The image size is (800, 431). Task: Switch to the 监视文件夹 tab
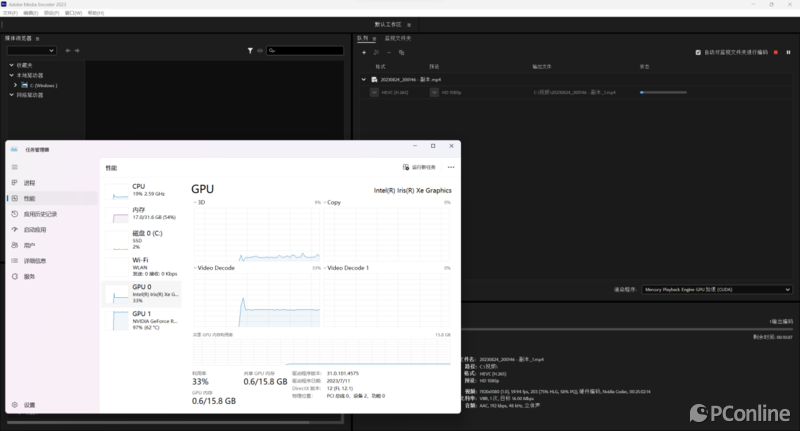click(397, 38)
